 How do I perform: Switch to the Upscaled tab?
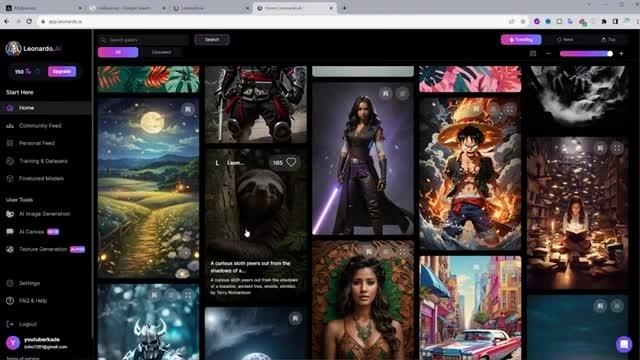(x=161, y=52)
